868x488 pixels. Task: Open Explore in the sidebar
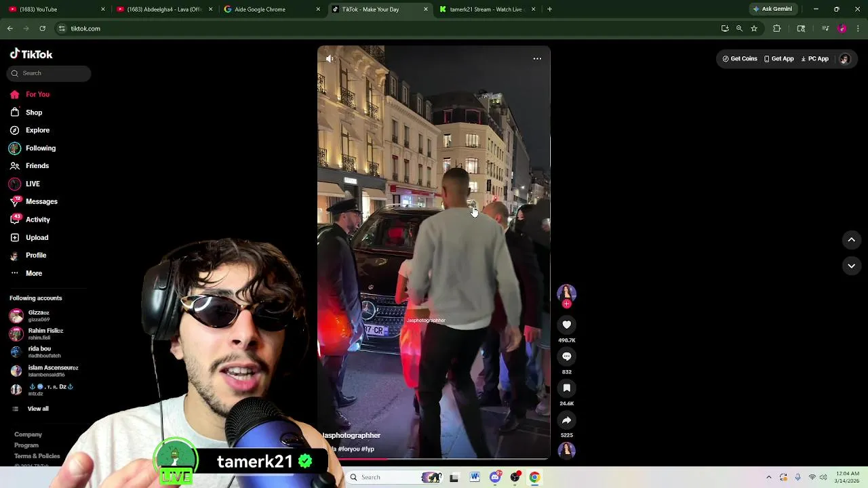tap(30, 130)
